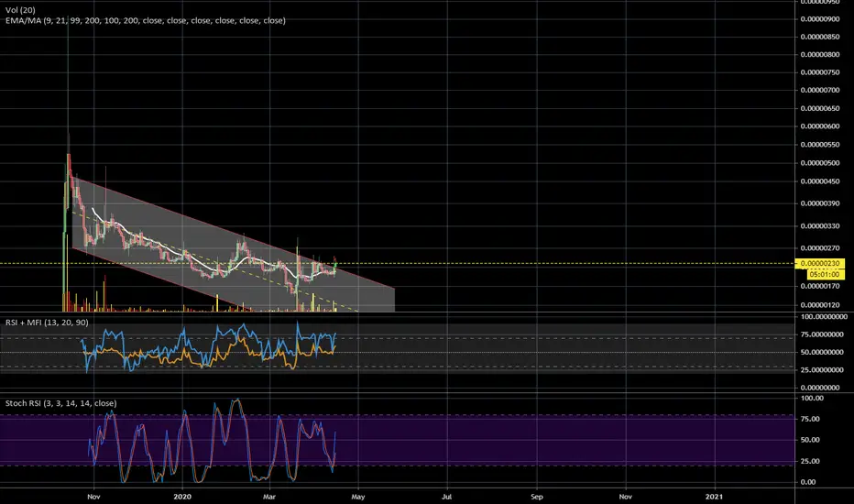Select the Stoch RSI (3, 3, 14, 14, close) legend
Viewport: 854px width, 504px height.
click(x=61, y=403)
